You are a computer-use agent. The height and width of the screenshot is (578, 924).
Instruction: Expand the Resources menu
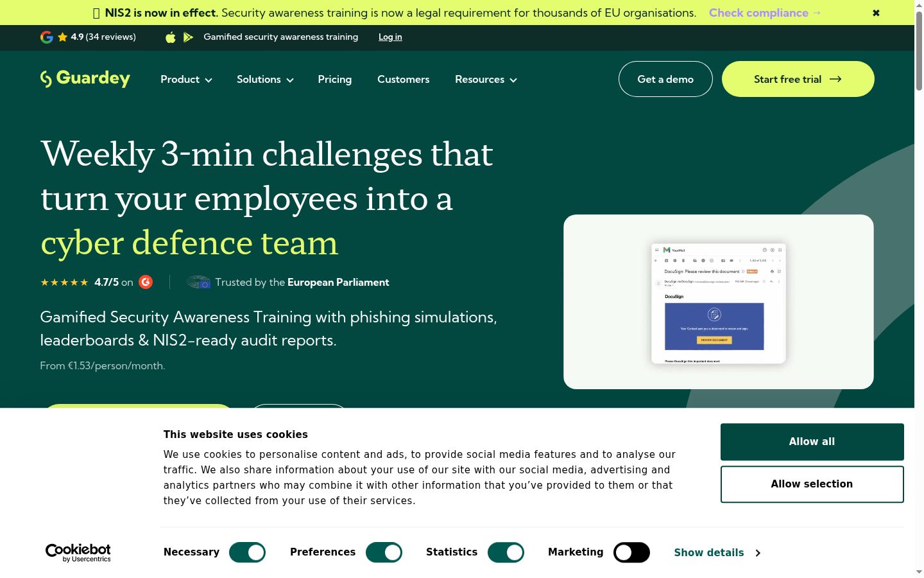coord(486,80)
